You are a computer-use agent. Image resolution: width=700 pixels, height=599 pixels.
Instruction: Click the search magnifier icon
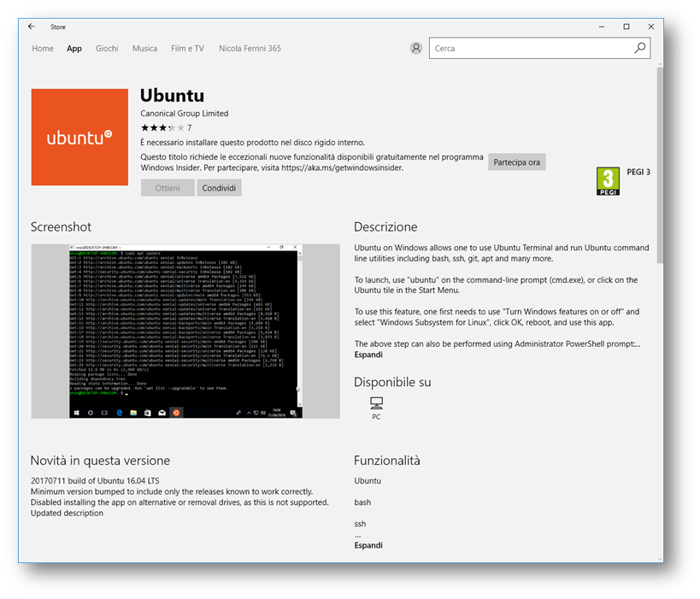(x=639, y=48)
